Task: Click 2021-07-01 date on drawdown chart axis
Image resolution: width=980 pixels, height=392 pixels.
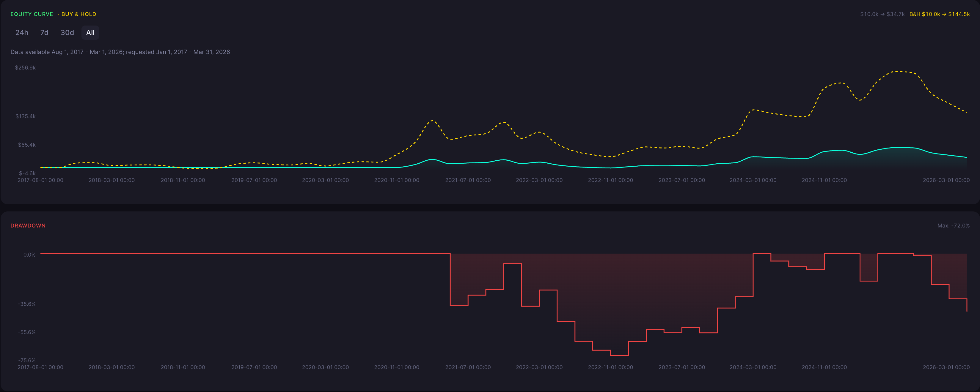Action: (x=468, y=367)
